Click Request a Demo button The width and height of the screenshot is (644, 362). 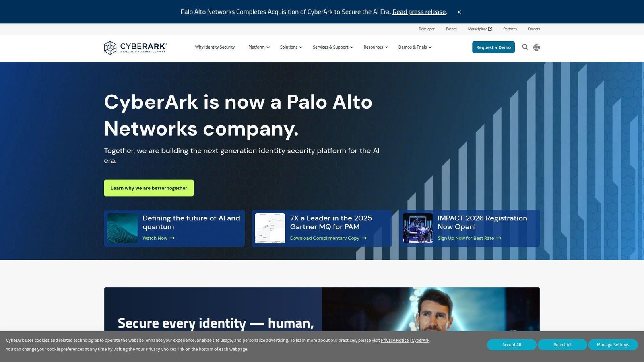(493, 47)
